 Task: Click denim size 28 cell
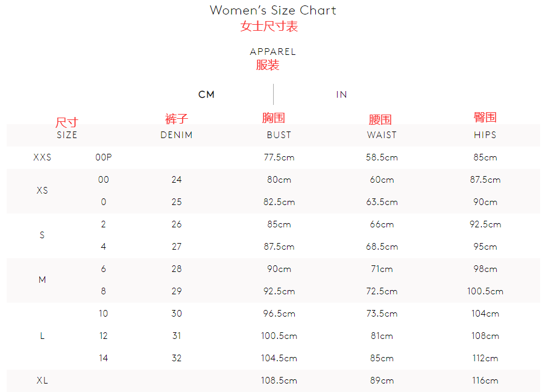177,269
